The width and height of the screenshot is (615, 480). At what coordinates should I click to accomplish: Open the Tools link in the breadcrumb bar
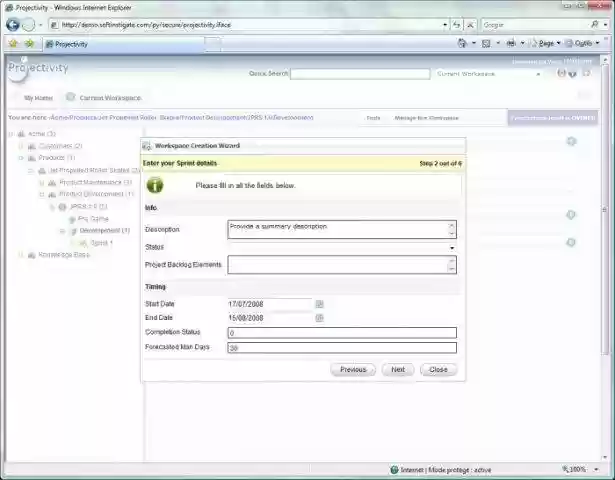tap(373, 118)
